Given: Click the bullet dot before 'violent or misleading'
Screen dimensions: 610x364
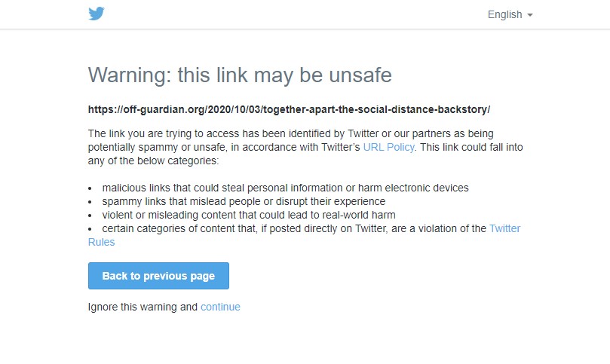Looking at the screenshot, I should [90, 216].
